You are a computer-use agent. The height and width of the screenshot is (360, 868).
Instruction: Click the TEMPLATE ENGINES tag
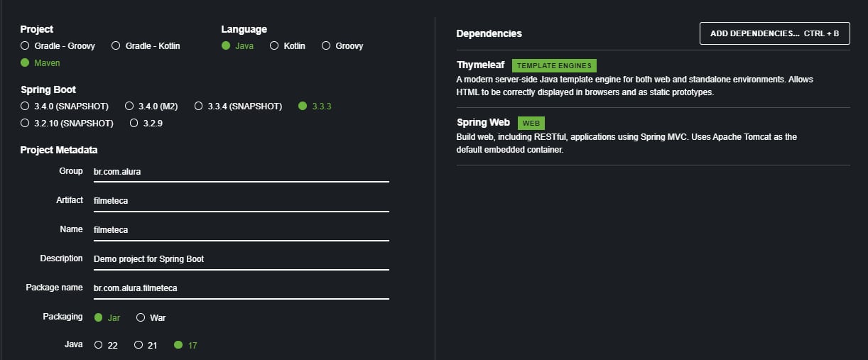554,65
